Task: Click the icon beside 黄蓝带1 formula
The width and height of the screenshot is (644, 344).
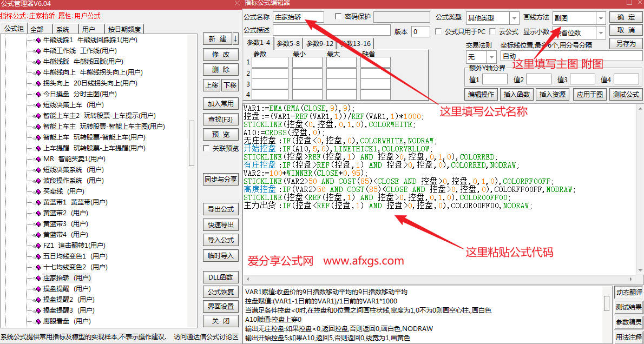Action: tap(38, 202)
